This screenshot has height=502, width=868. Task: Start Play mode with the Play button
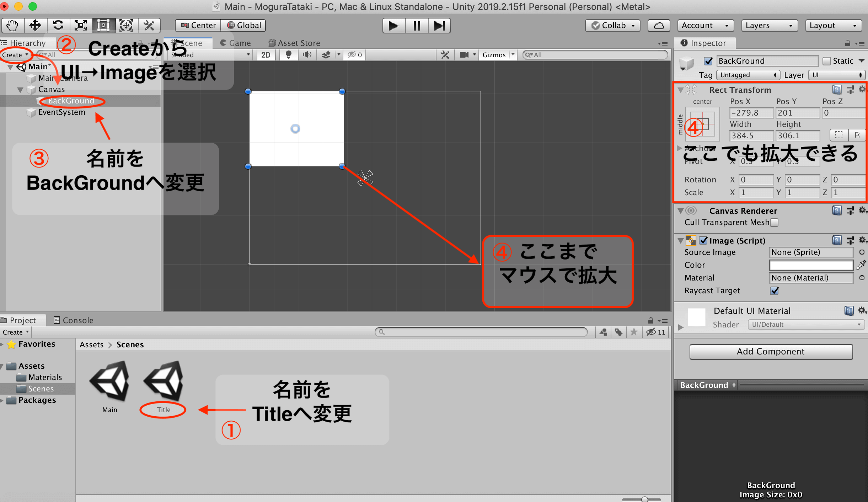(x=394, y=26)
